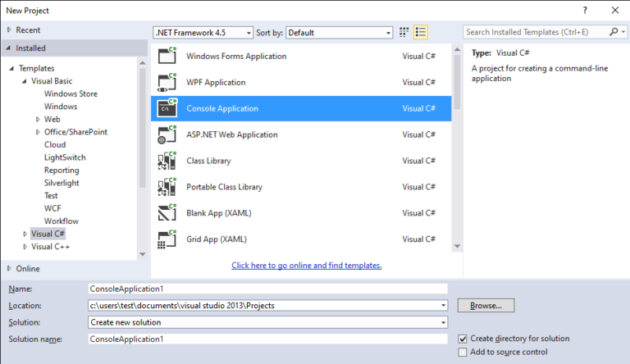Pick the Grid App (XAML) icon

click(x=167, y=239)
